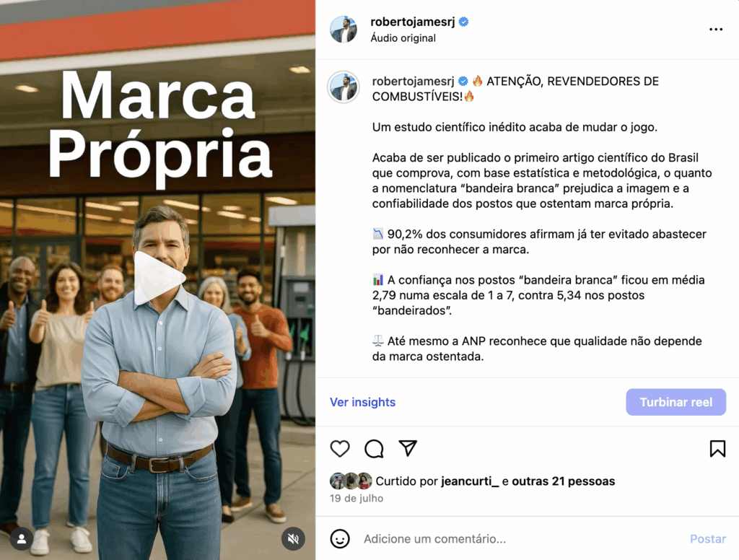Screen dimensions: 739x560
Task: Focus the Adicione um comentário field
Action: 518,539
